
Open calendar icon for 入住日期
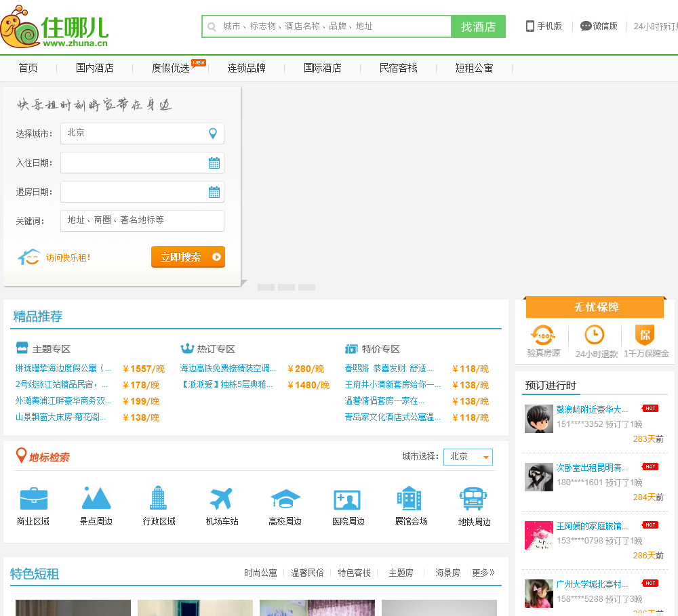click(x=214, y=163)
